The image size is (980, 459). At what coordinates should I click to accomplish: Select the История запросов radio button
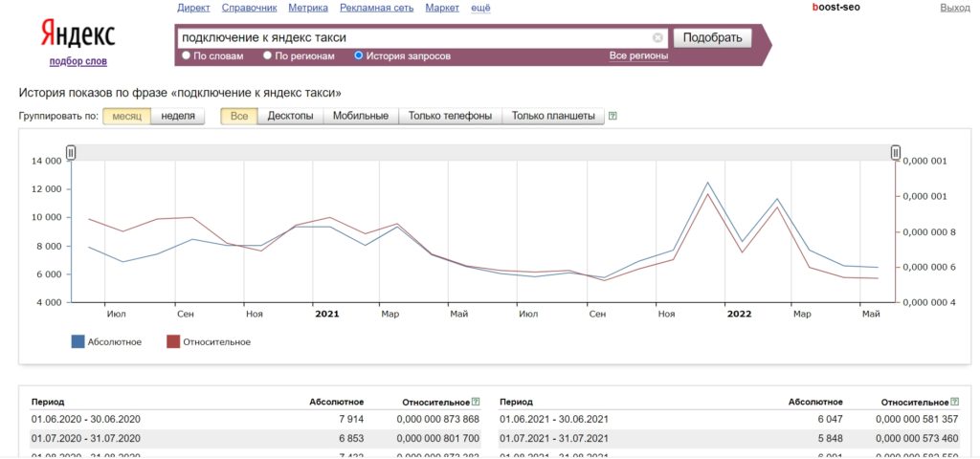click(x=358, y=55)
